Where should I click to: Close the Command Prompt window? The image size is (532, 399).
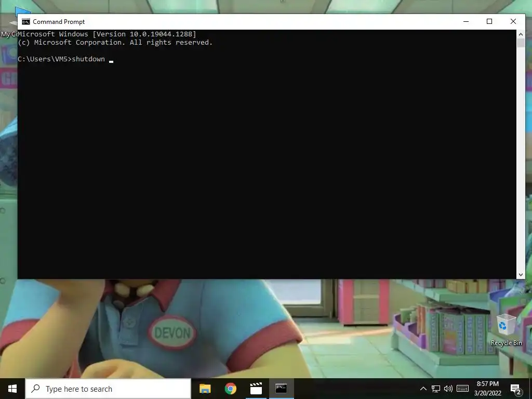tap(513, 21)
